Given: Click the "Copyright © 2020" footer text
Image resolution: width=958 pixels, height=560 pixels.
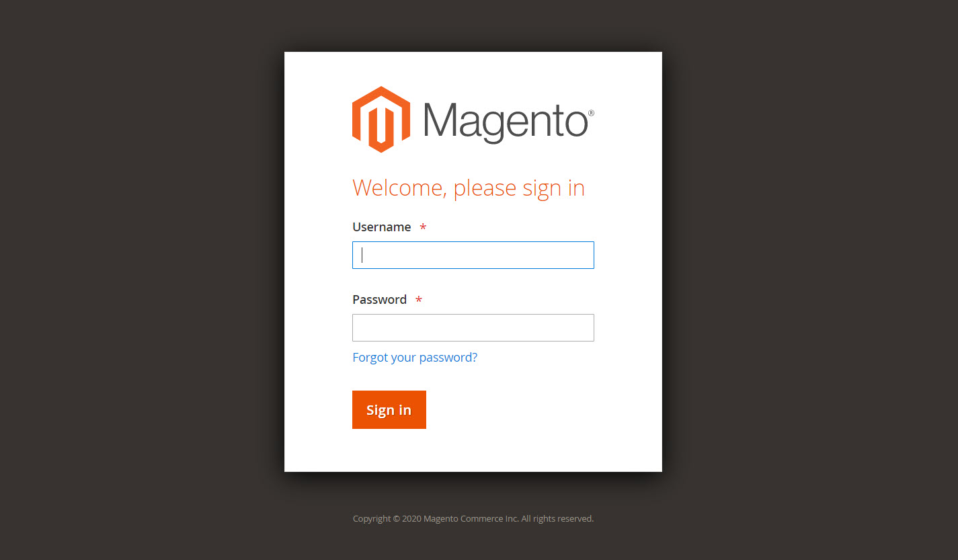Looking at the screenshot, I should point(387,519).
